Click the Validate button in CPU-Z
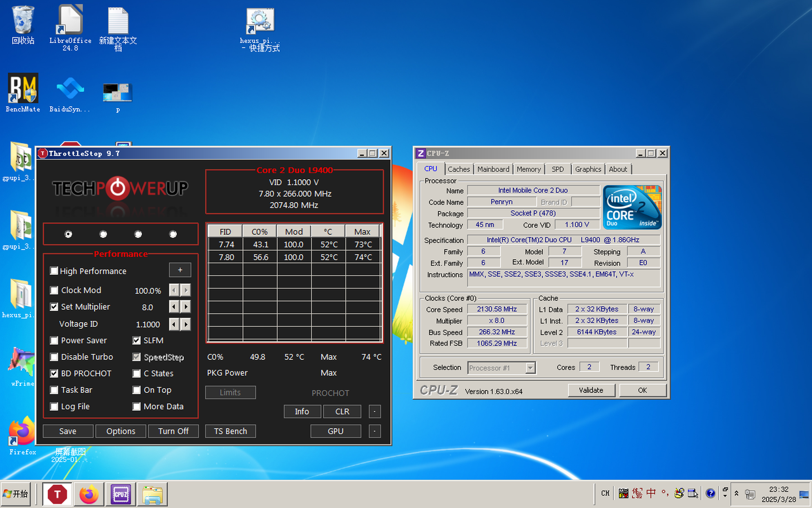This screenshot has height=508, width=812. 591,390
